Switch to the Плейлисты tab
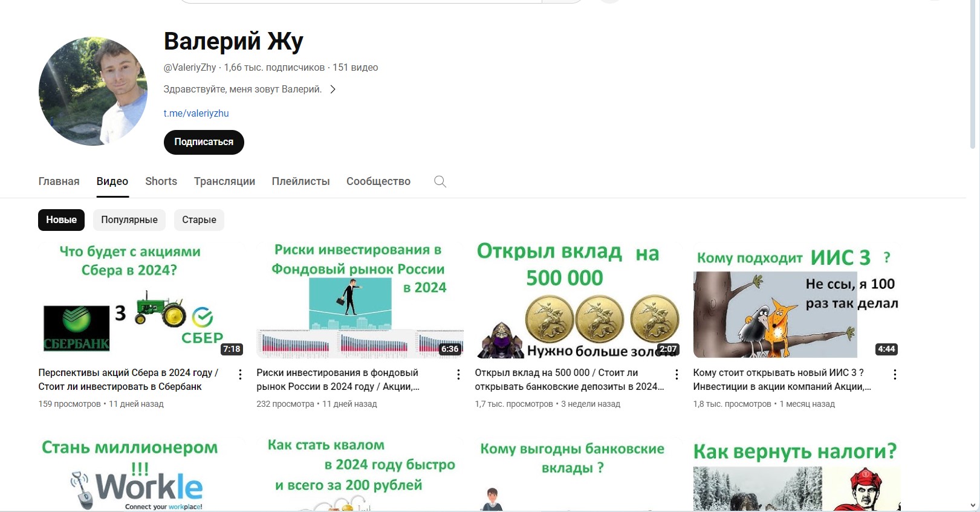Screen dimensions: 980x512 pos(300,181)
